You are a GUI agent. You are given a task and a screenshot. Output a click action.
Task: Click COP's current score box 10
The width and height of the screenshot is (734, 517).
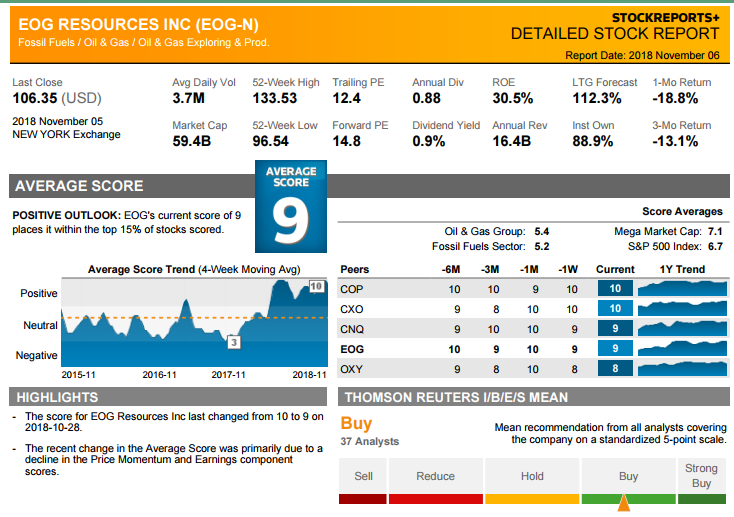coord(615,288)
